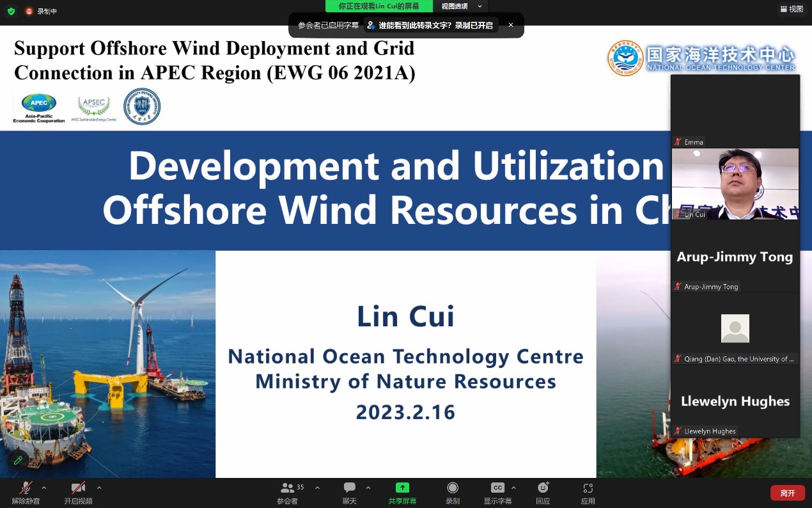Open the view options (视图选项) dropdown
812x508 pixels.
pyautogui.click(x=460, y=6)
